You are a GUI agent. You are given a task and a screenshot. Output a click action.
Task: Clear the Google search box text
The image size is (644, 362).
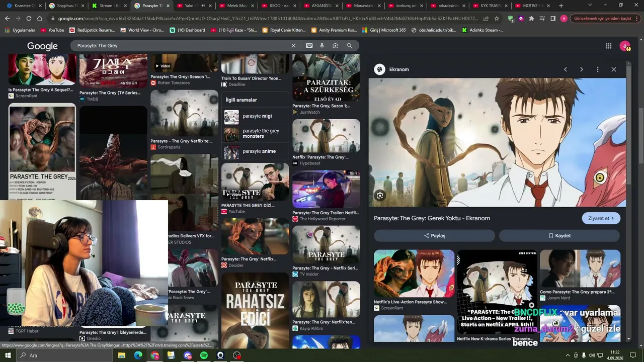click(293, 46)
